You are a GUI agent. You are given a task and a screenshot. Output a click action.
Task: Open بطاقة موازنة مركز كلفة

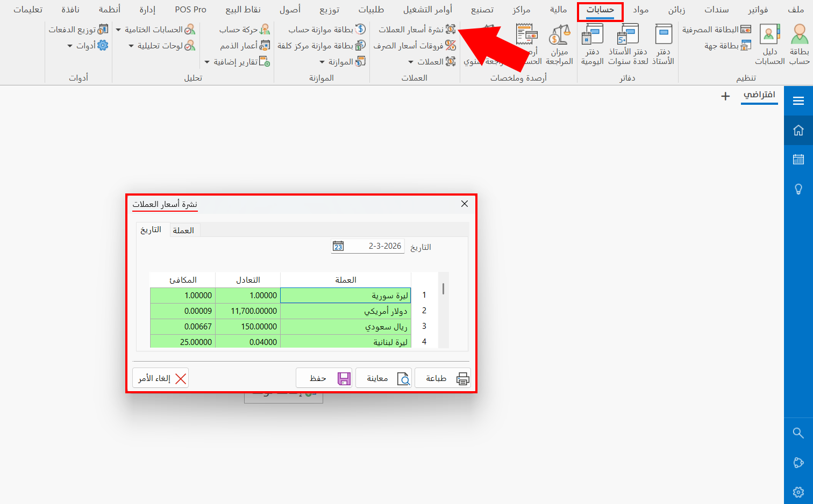322,46
